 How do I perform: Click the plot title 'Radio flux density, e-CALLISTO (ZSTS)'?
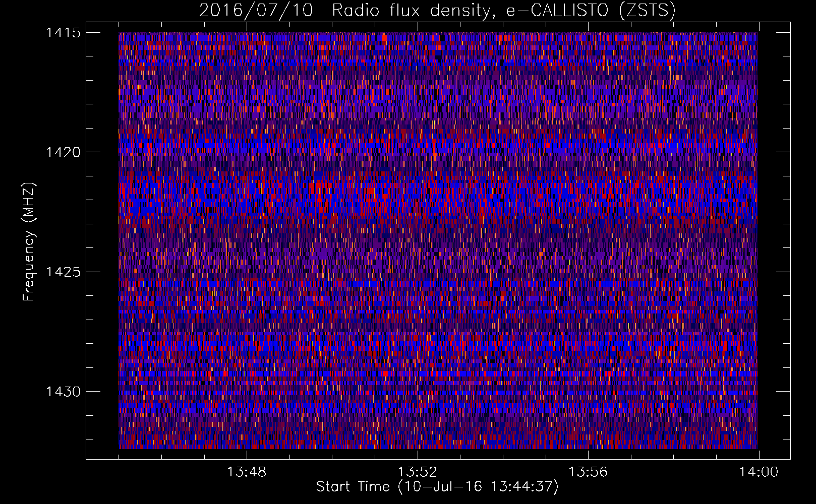(504, 10)
